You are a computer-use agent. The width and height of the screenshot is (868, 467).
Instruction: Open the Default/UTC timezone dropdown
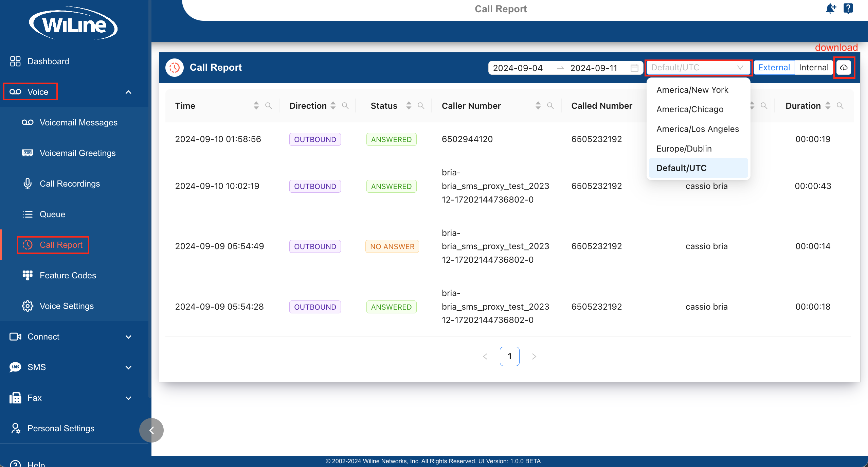698,68
